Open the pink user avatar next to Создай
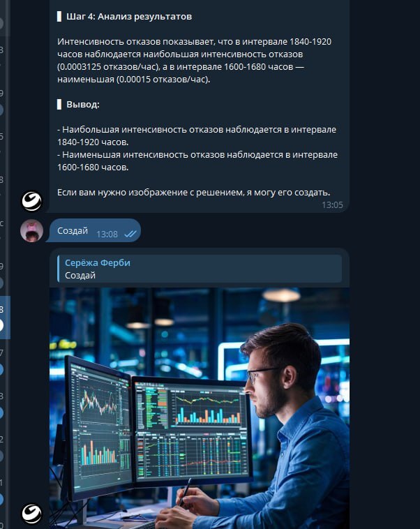The image size is (420, 529). pyautogui.click(x=31, y=231)
